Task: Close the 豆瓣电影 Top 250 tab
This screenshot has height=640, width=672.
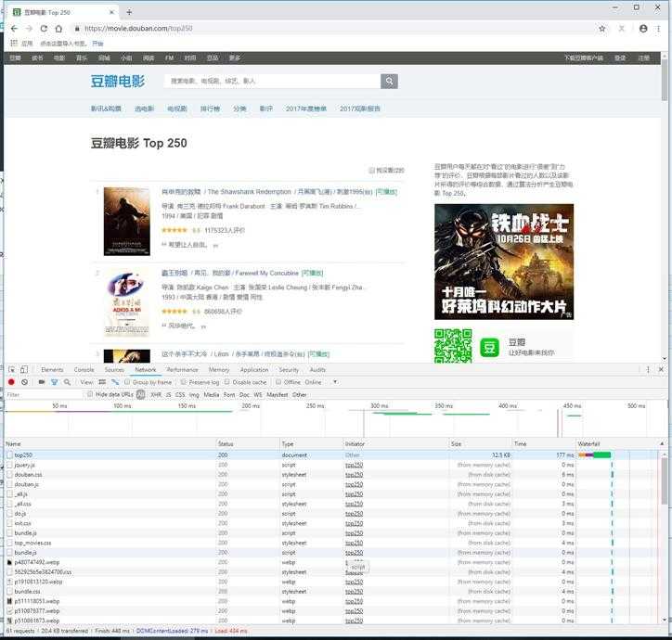Action: tap(111, 12)
